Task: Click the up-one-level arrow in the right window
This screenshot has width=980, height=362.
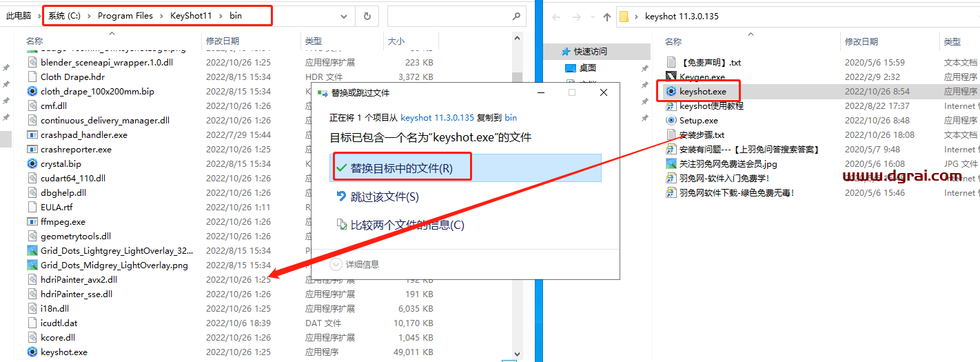Action: click(x=607, y=17)
